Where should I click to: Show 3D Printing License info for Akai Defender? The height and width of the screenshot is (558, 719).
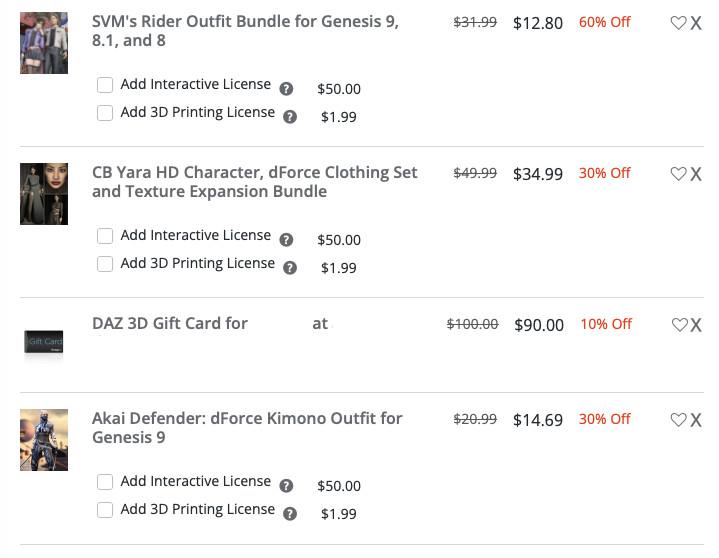[290, 514]
